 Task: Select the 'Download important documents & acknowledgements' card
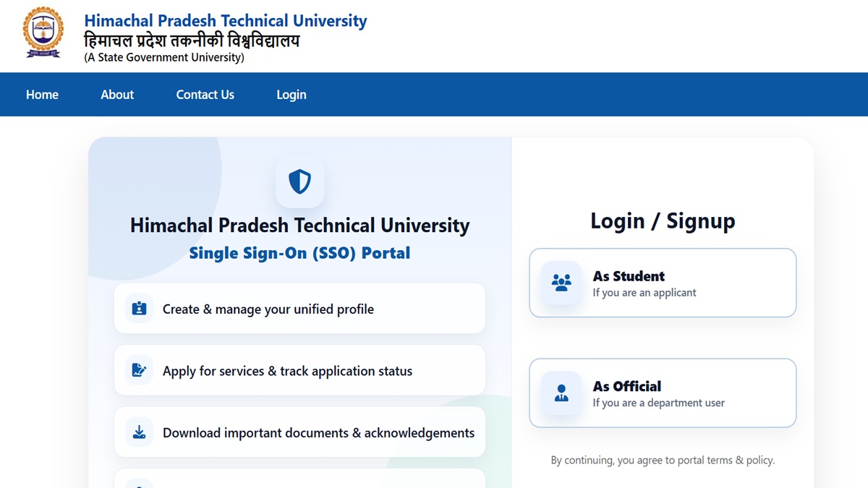point(299,432)
